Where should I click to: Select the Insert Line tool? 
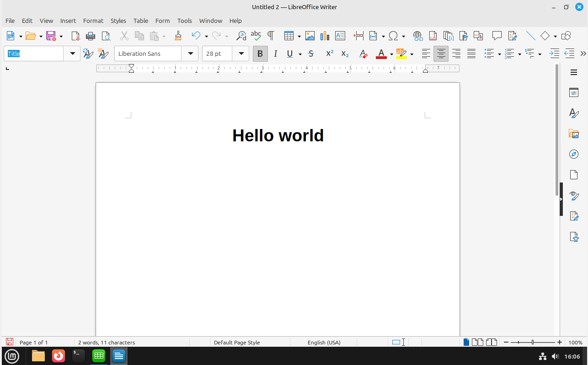[x=530, y=36]
